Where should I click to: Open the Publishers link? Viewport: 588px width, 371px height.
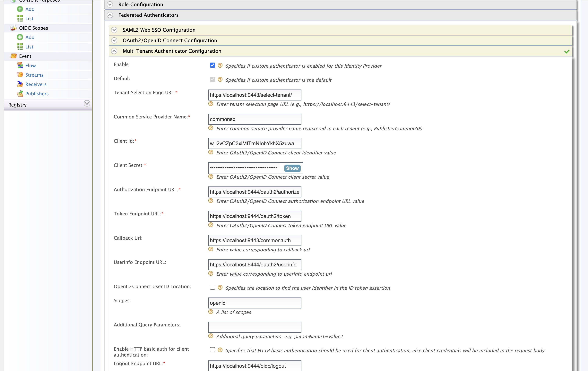(x=37, y=94)
